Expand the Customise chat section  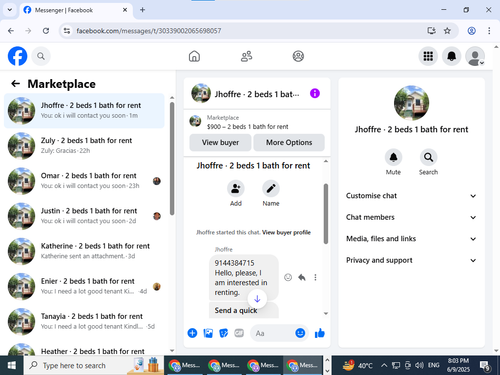[411, 196]
